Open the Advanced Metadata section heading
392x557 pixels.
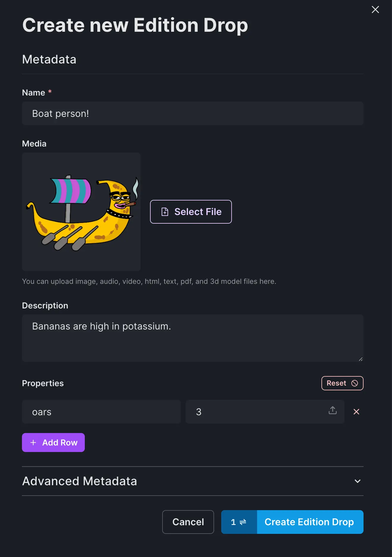click(x=79, y=481)
